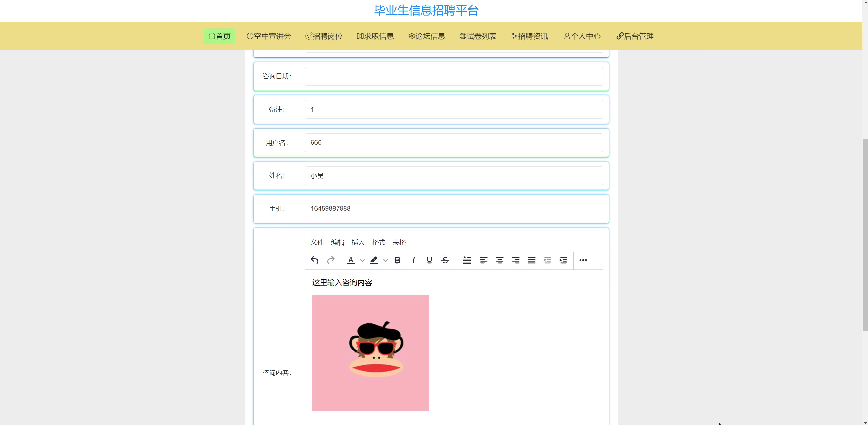Toggle underline formatting
Screen dimensions: 868x425
click(x=429, y=260)
